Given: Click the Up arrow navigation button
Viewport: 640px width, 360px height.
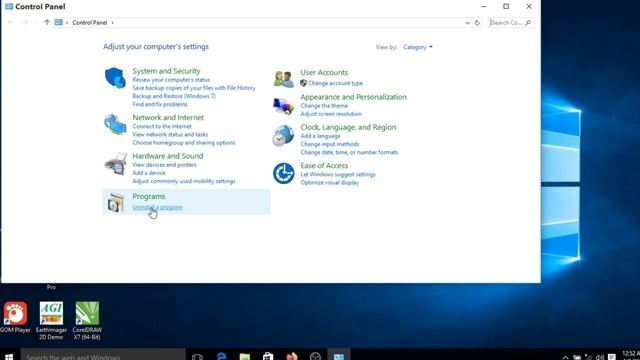Looking at the screenshot, I should point(47,22).
